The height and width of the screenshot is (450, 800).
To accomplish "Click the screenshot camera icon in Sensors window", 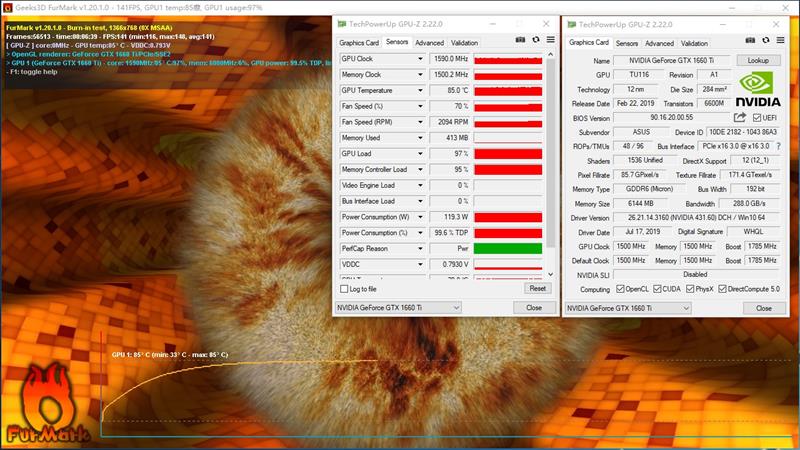I will click(520, 42).
